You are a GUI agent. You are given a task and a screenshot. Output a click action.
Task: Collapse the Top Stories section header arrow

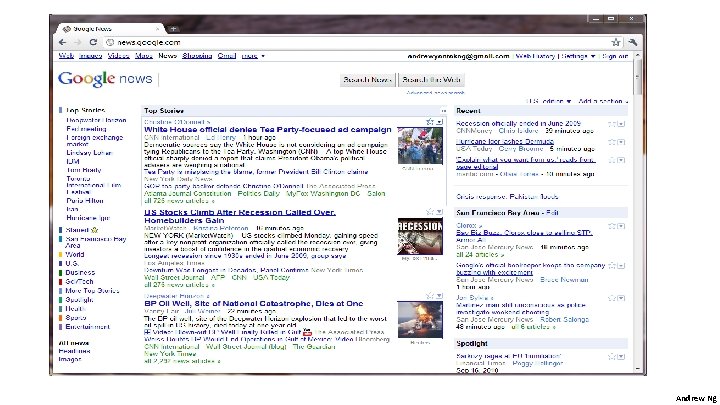(444, 111)
